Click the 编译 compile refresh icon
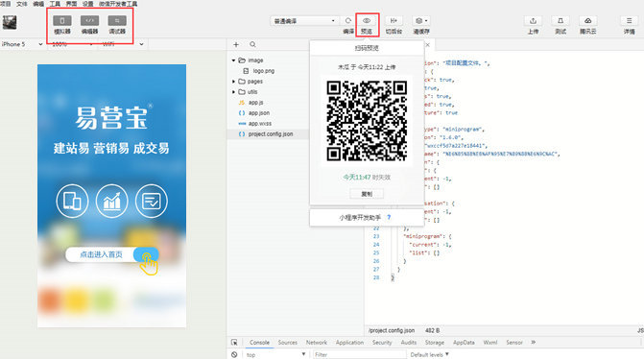The image size is (644, 359). 347,20
